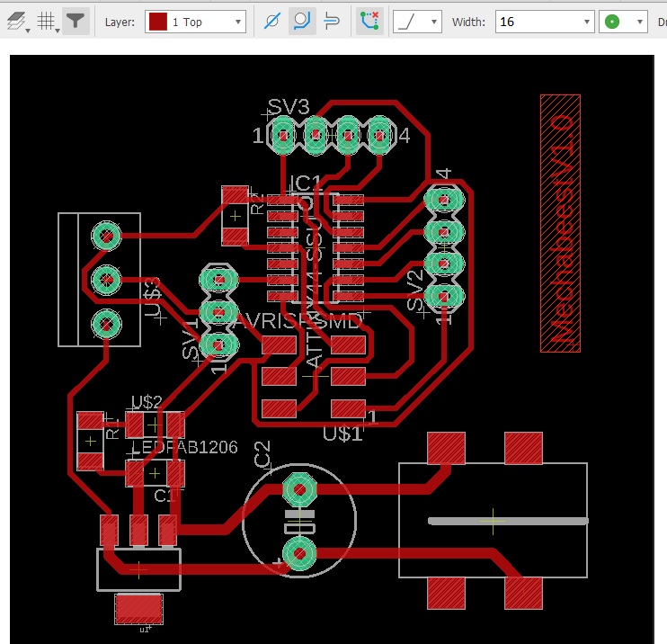Click the large tab pad of the regulator
667x644 pixels.
[x=138, y=609]
